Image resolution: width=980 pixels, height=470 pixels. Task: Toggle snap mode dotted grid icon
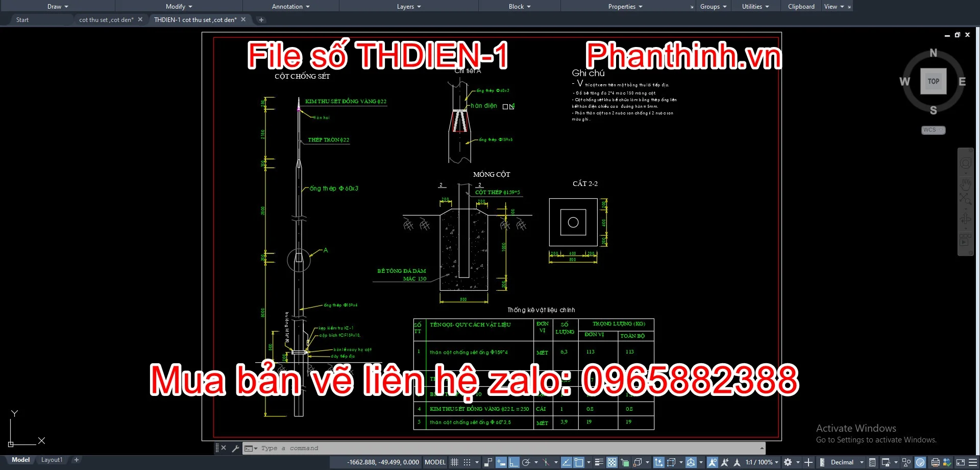(467, 462)
